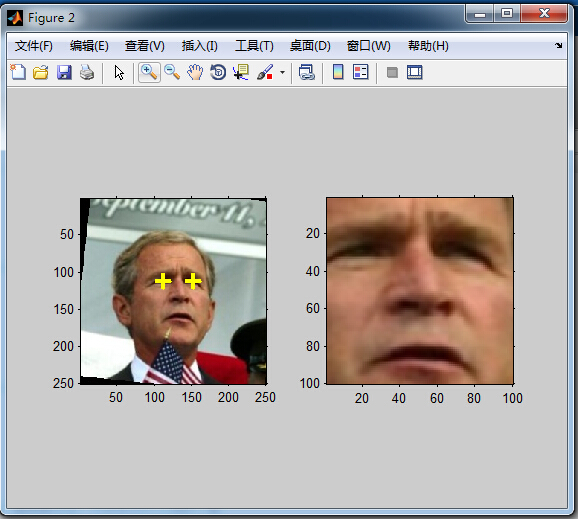Enable the Rotate 3D tool

point(218,72)
